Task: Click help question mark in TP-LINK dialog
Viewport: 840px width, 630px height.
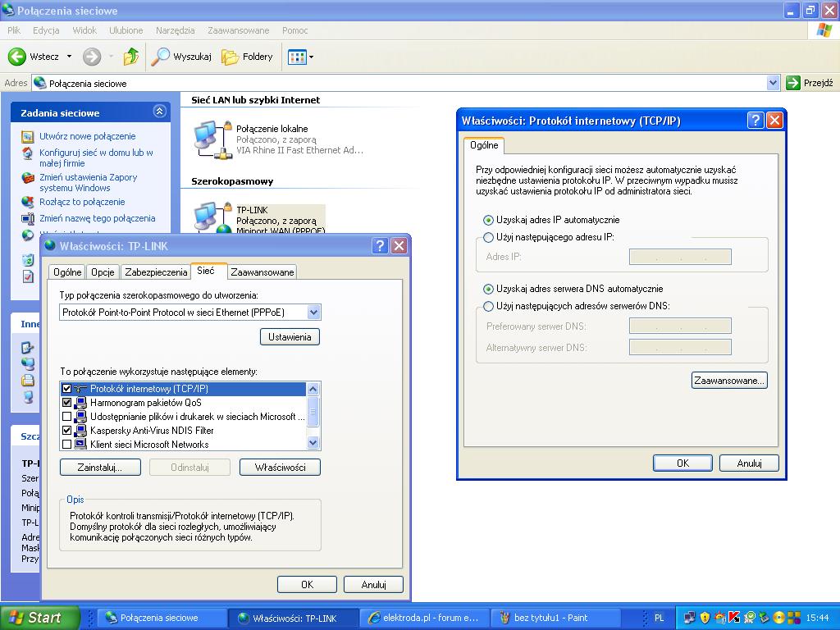Action: [380, 246]
